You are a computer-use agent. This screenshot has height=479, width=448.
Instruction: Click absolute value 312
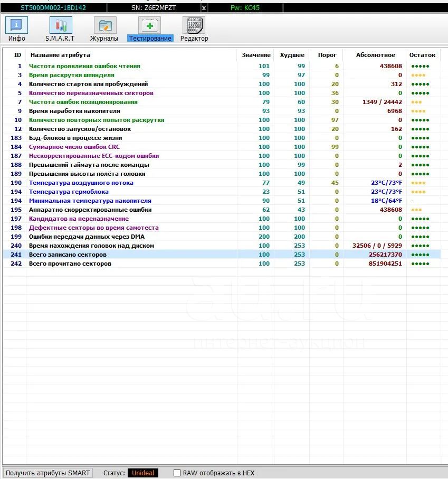396,84
